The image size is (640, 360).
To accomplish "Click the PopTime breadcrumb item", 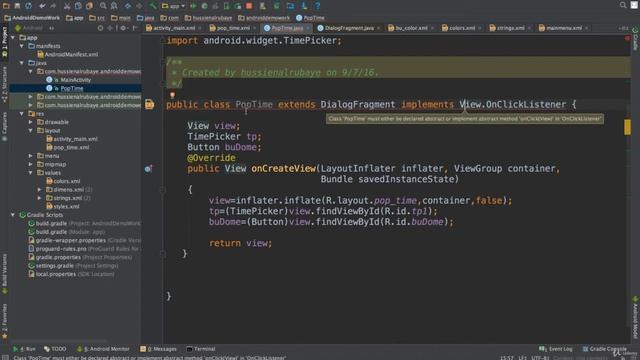I will [x=310, y=18].
